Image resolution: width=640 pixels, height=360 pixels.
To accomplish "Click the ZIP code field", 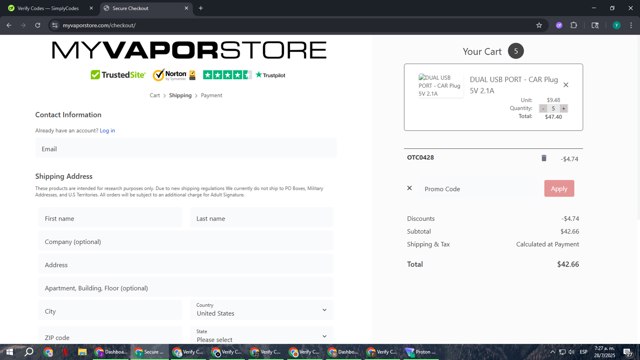I will (x=110, y=336).
